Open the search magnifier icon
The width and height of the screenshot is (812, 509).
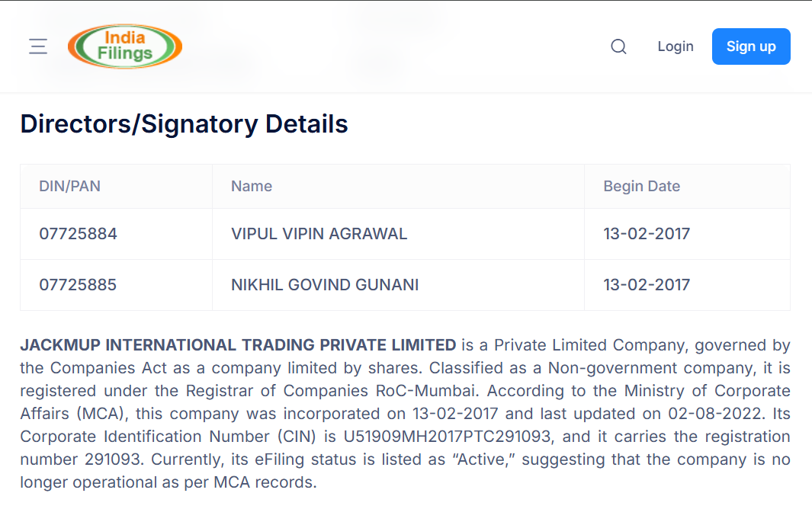pyautogui.click(x=618, y=46)
